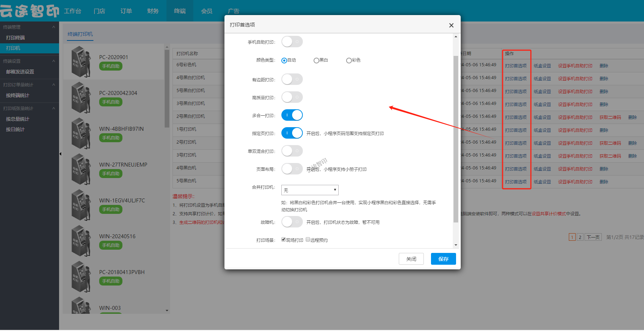Turn off the 指定页打印 switch

coord(292,133)
